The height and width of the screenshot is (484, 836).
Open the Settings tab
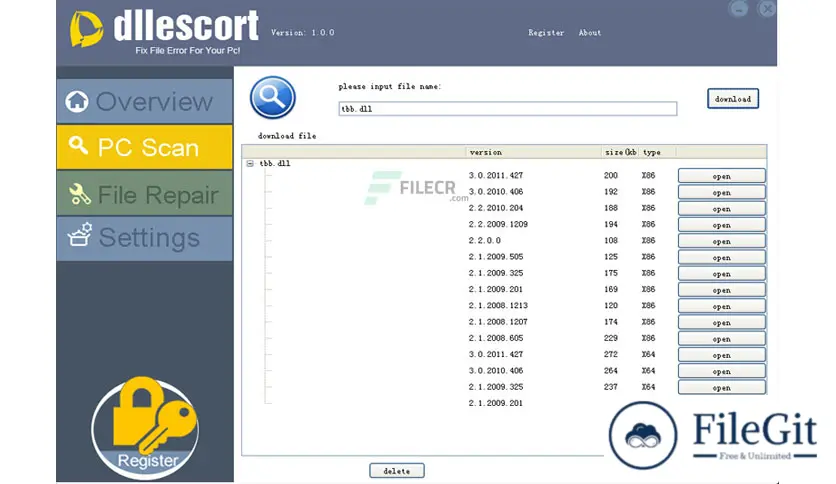click(144, 238)
